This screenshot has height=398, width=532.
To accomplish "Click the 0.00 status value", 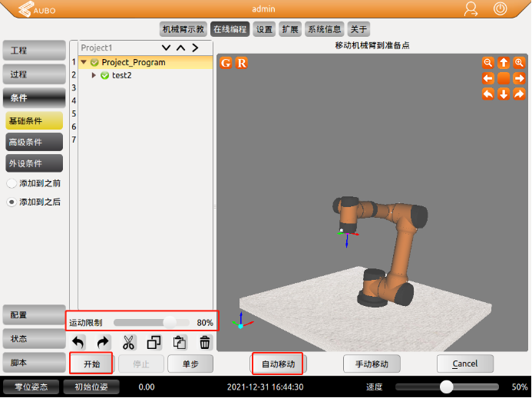I will [x=147, y=387].
